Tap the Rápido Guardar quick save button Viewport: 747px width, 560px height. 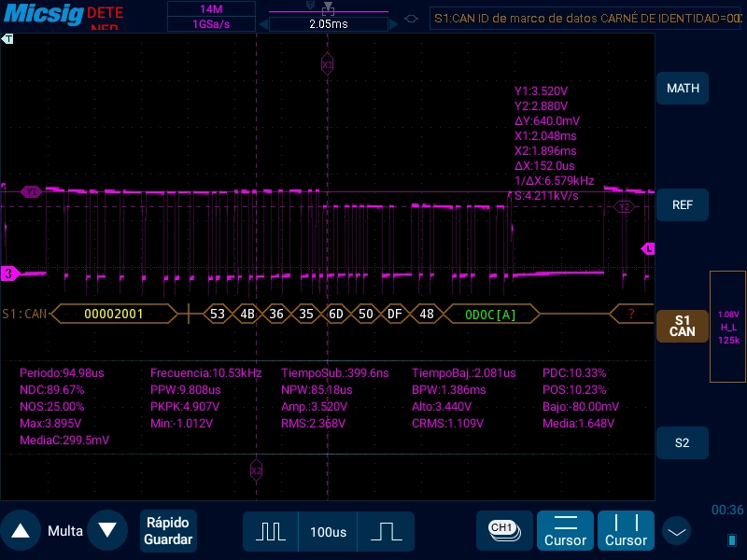point(168,531)
